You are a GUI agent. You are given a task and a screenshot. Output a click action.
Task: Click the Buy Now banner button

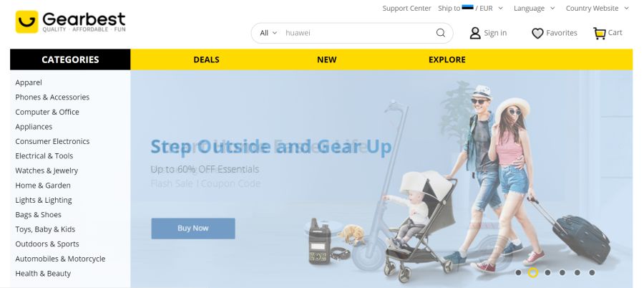point(193,229)
